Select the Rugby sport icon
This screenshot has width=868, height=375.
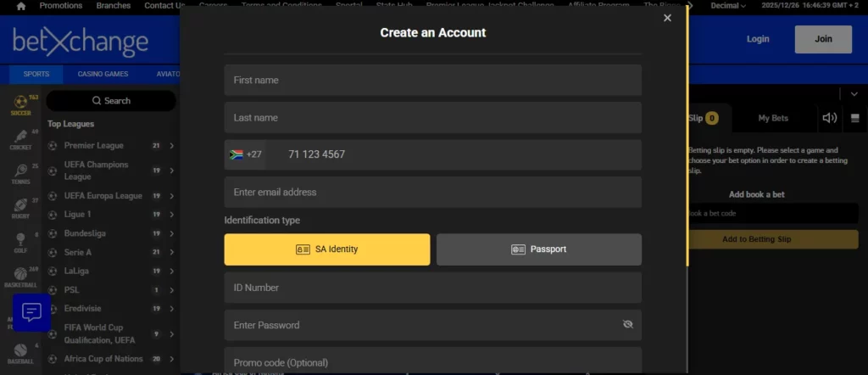tap(20, 207)
